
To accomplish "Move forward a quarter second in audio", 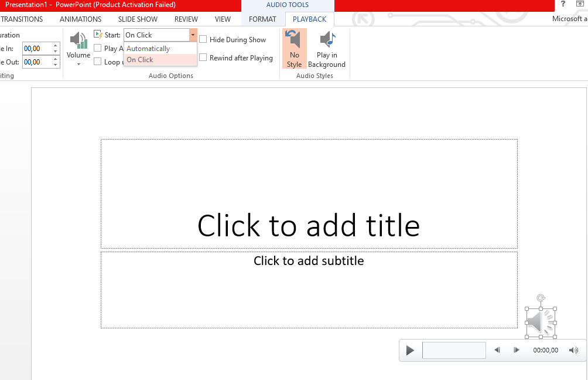I will click(x=516, y=350).
